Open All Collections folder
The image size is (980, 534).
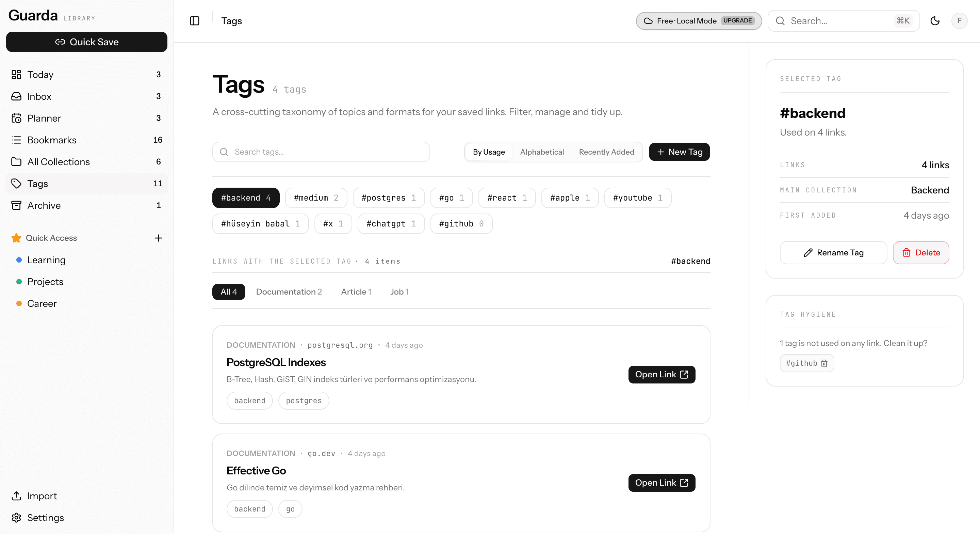86,162
